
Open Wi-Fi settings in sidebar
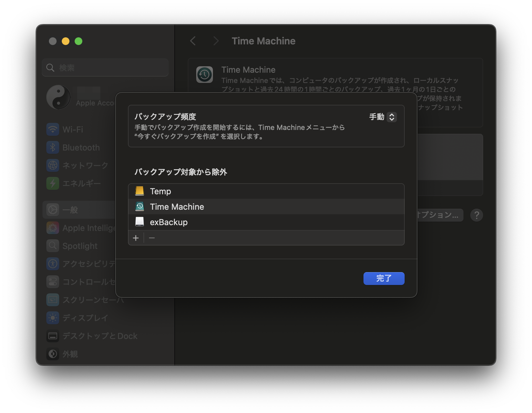point(73,130)
